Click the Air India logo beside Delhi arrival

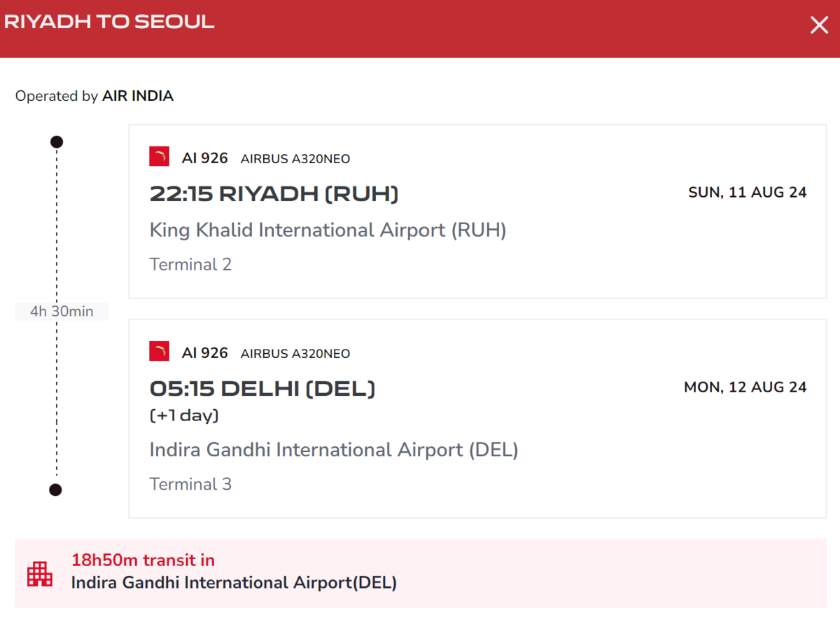(159, 351)
